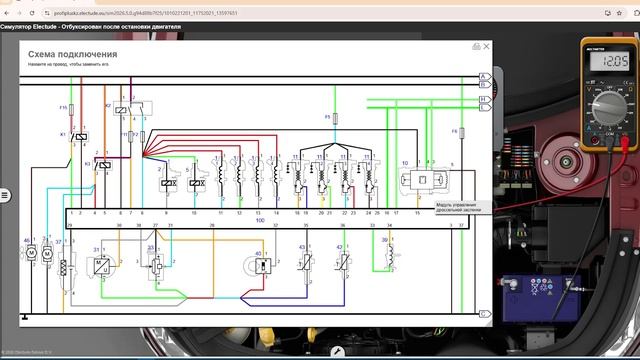Click the multimeter display reading 12.05
Image resolution: width=640 pixels, height=360 pixels.
tap(609, 61)
